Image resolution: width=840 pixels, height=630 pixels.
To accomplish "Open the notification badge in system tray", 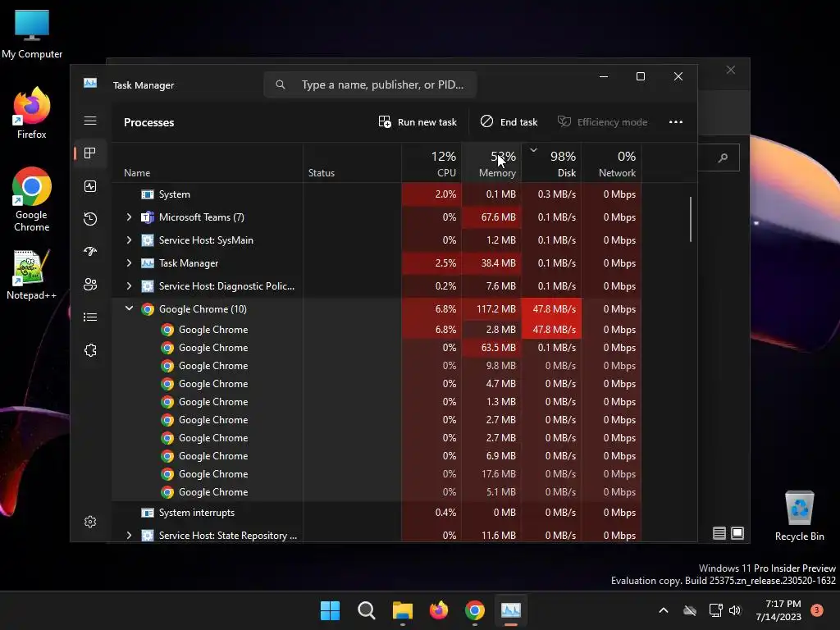I will coord(817,610).
